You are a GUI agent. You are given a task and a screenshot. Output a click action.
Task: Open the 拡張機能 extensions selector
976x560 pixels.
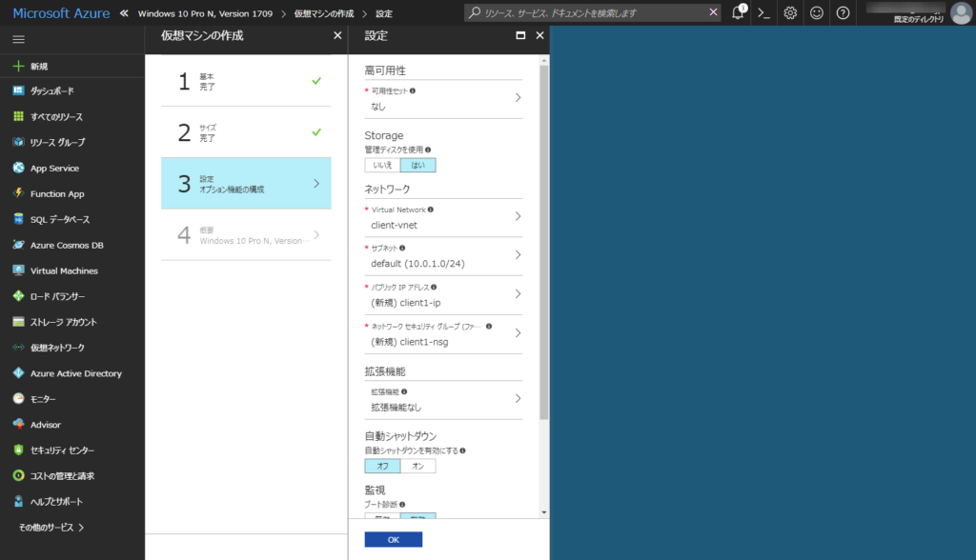pos(443,400)
